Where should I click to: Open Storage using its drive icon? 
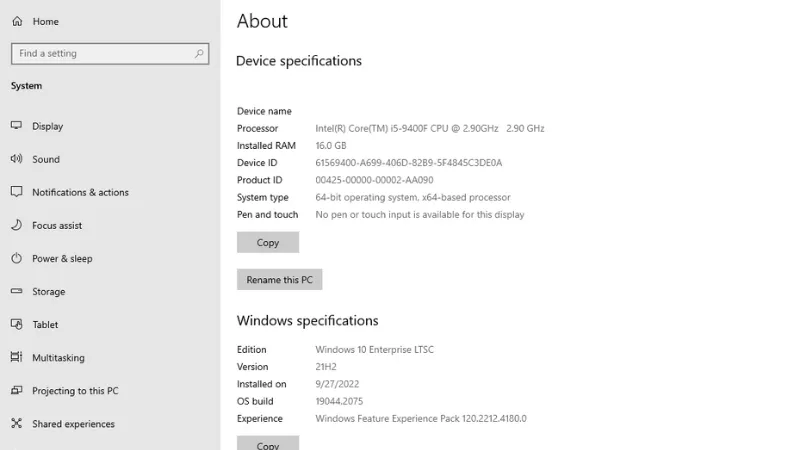click(x=16, y=291)
